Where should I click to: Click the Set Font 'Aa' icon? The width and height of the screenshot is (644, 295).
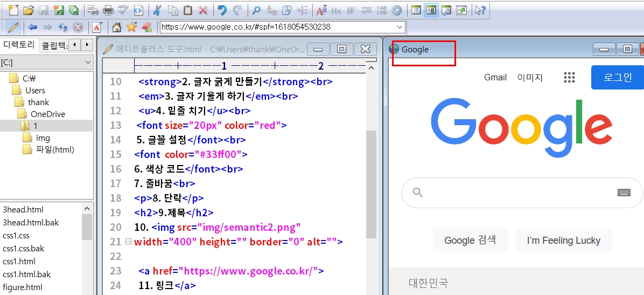[x=321, y=10]
